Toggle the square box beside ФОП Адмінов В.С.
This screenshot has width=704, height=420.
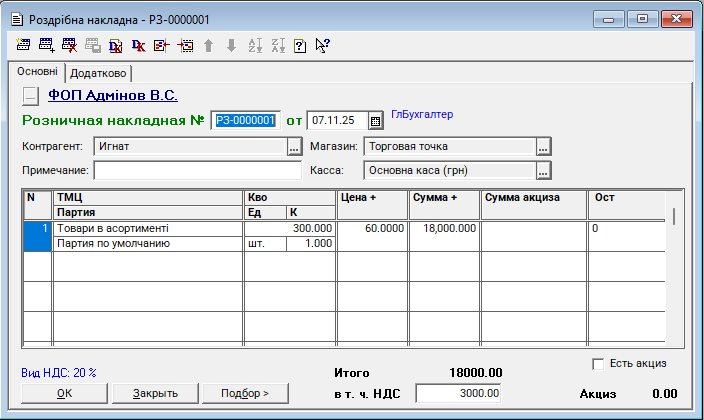tap(30, 96)
